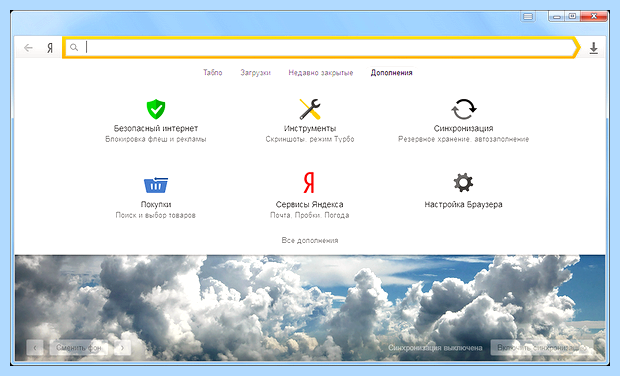Switch to the Загрузки tab
The width and height of the screenshot is (620, 376).
255,72
